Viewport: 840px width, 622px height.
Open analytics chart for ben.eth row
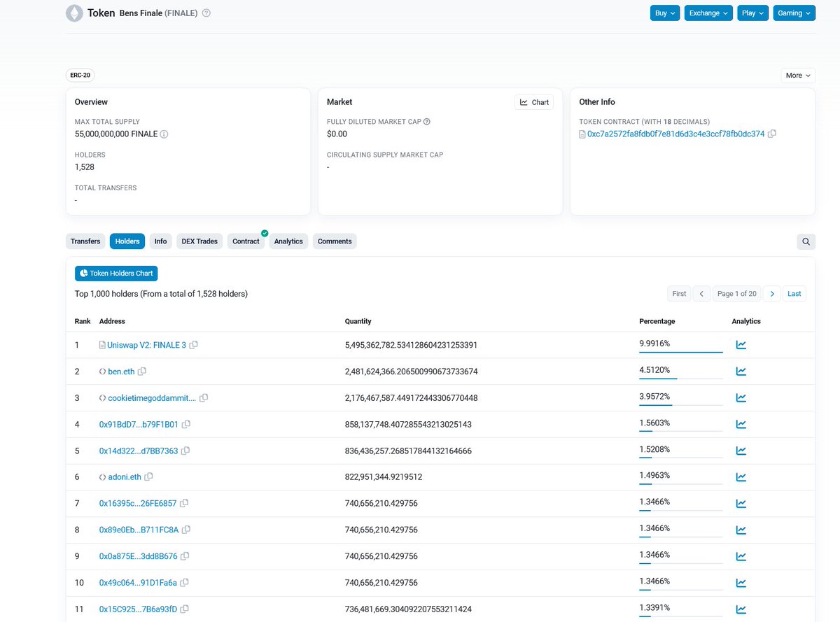(x=741, y=372)
